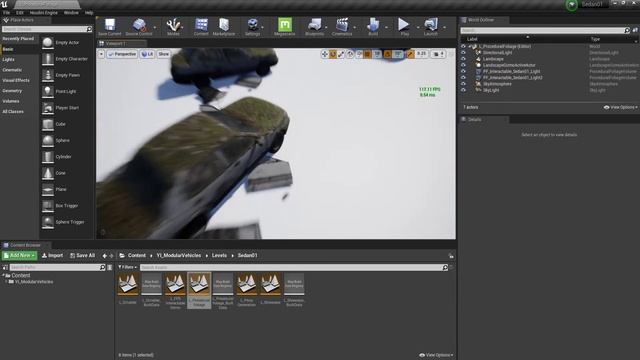Toggle scale snapping in viewport toolbar

[x=410, y=54]
